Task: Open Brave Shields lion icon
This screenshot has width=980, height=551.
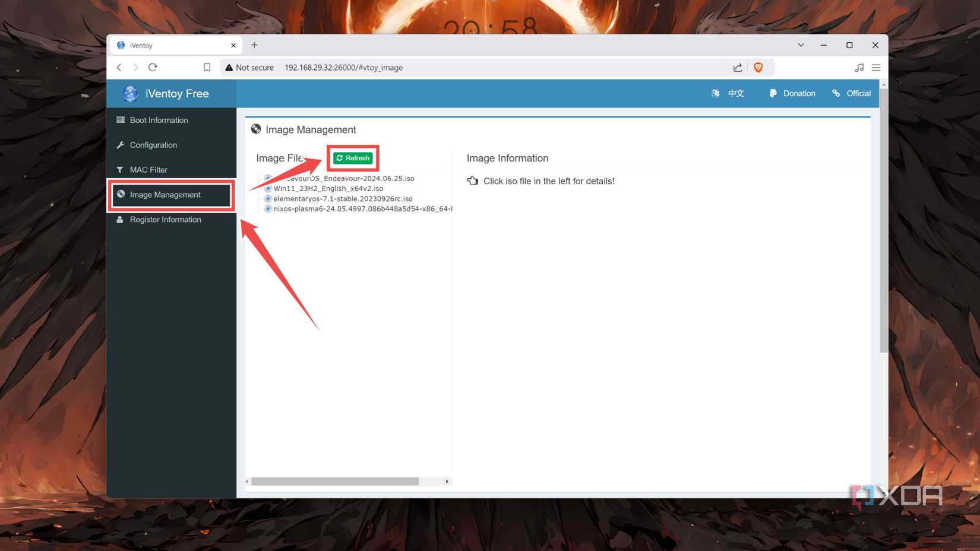Action: (x=758, y=68)
